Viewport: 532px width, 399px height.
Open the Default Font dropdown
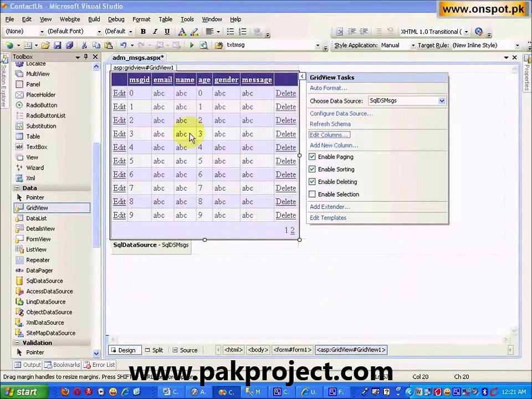pyautogui.click(x=99, y=32)
